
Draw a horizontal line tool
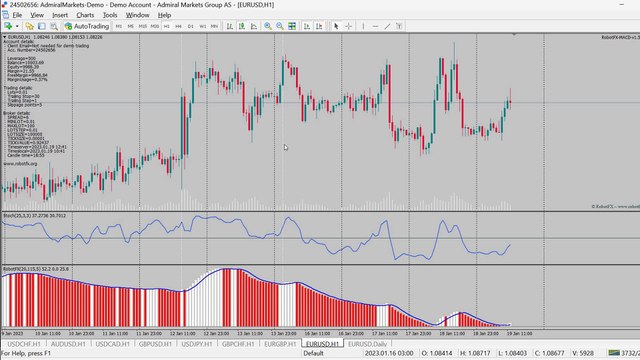pos(375,26)
